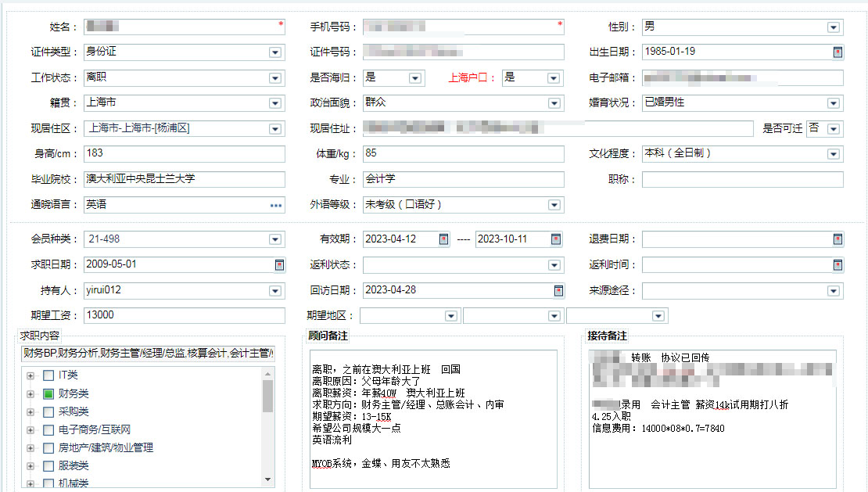Click the 现居住址 input field
This screenshot has width=868, height=492.
tap(558, 128)
